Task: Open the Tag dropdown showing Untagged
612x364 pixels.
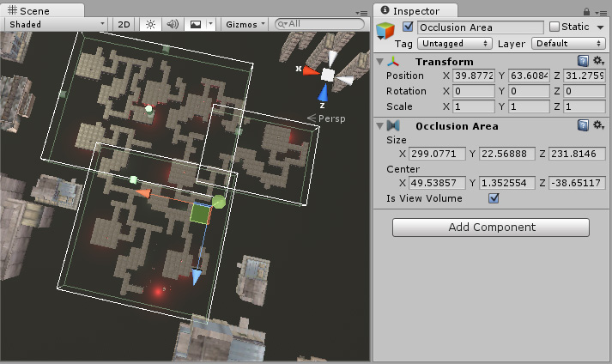Action: point(456,43)
